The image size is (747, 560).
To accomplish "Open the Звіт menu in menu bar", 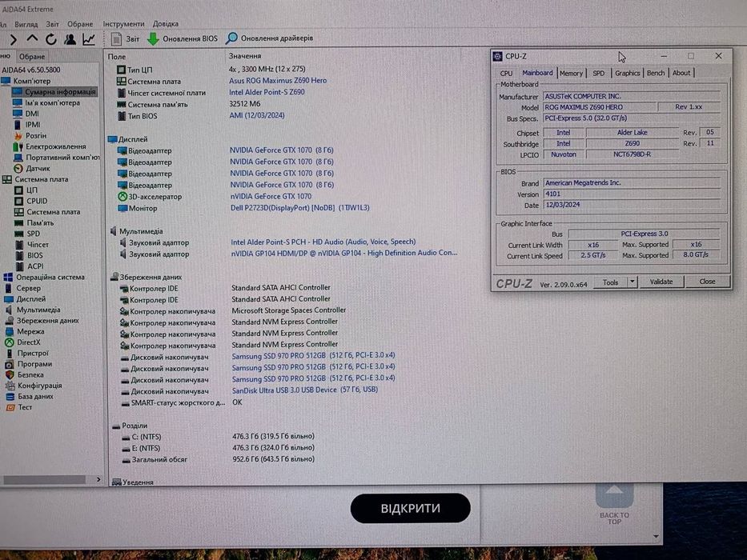I will [x=52, y=24].
